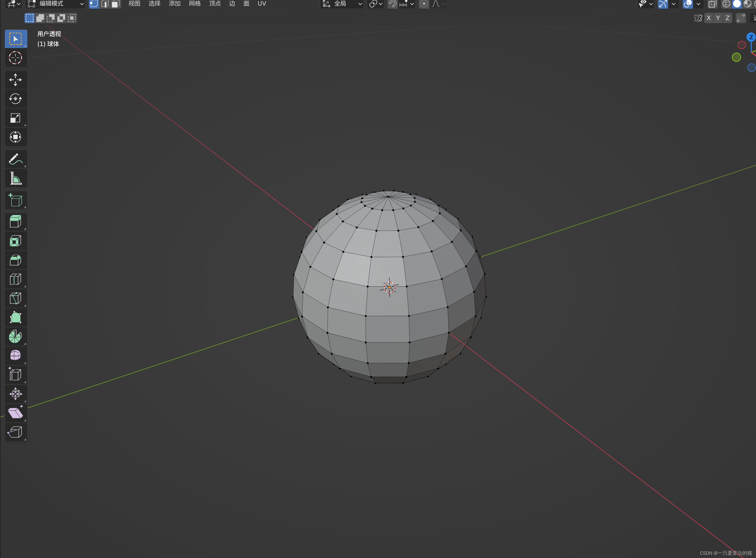Screen dimensions: 756x558
Task: Select the Measure ruler tool
Action: coord(15,178)
